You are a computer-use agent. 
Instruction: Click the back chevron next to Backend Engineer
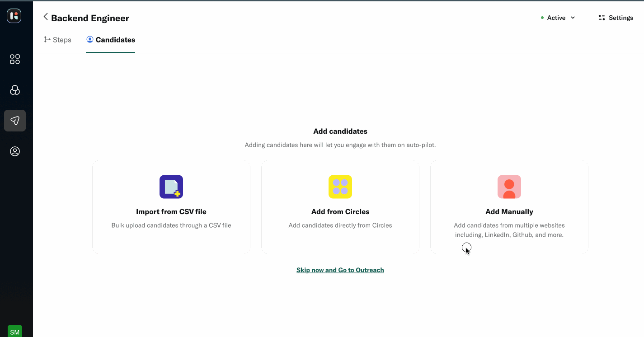click(x=45, y=17)
